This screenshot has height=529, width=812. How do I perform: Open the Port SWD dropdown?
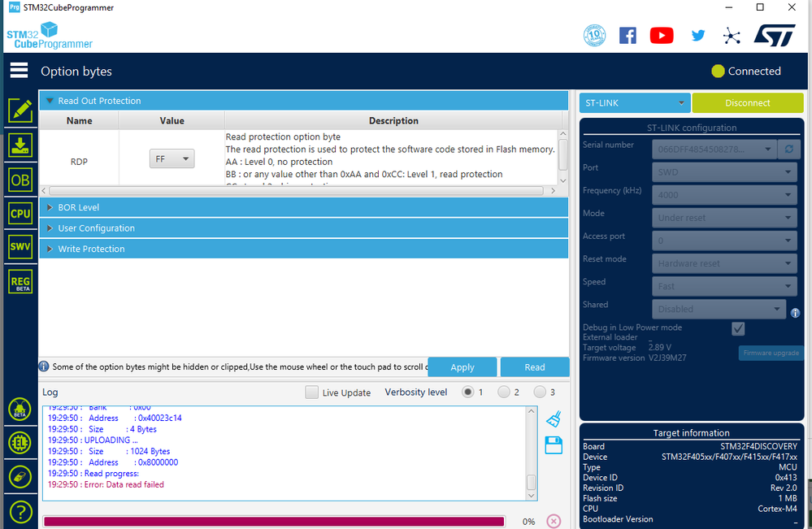(x=724, y=171)
